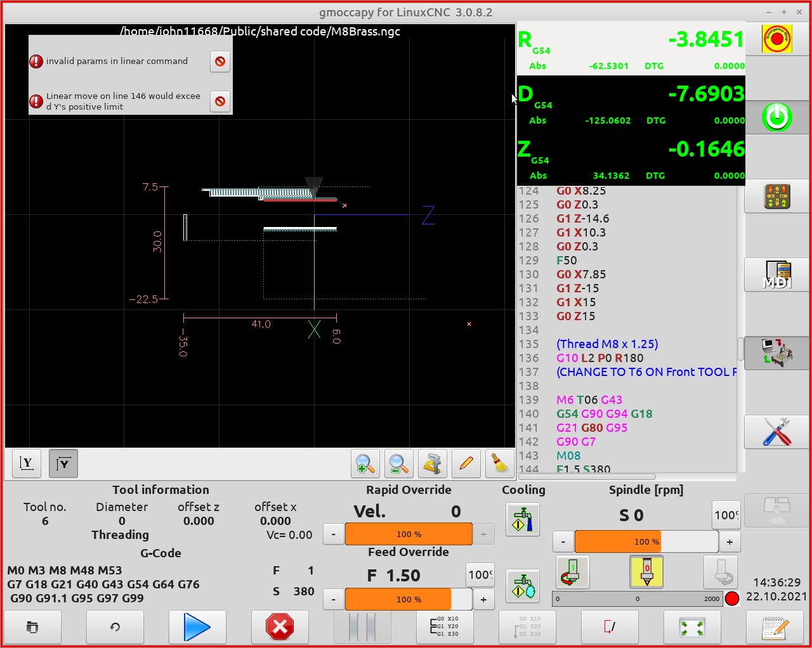Dismiss the 'Linear move on line 146' error
Image resolution: width=812 pixels, height=648 pixels.
point(220,101)
